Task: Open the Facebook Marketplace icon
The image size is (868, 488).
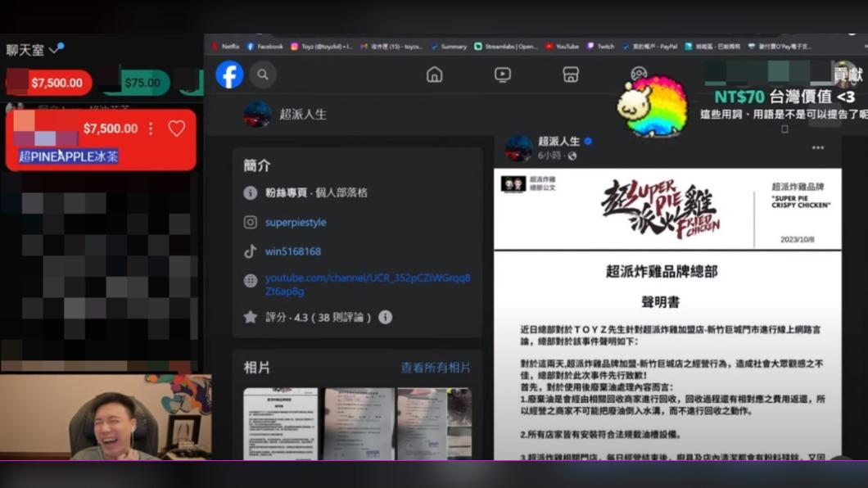Action: 571,75
